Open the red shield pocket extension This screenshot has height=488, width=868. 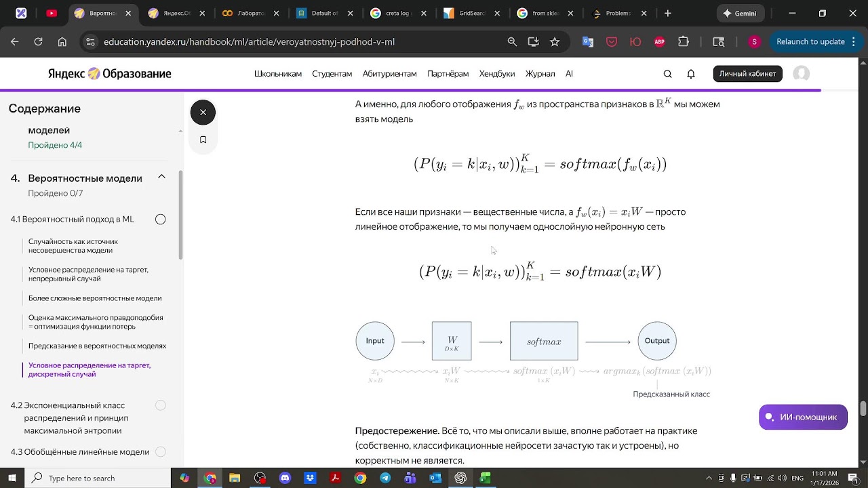coord(612,41)
